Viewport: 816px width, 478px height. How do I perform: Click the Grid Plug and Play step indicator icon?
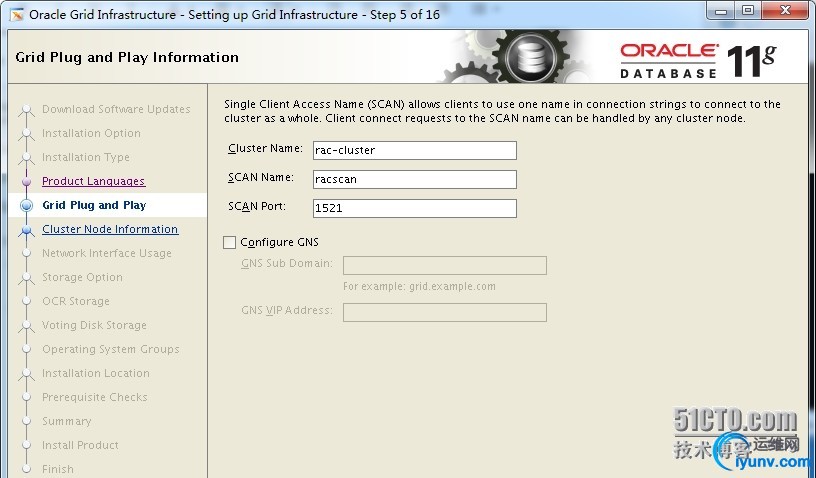coord(27,205)
